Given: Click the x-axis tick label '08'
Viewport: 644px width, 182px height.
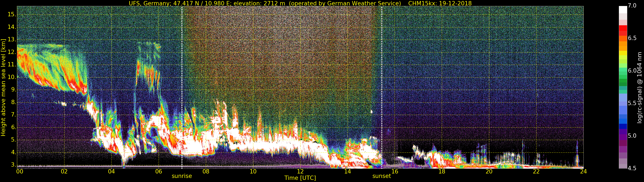Looking at the screenshot, I should pyautogui.click(x=206, y=172).
